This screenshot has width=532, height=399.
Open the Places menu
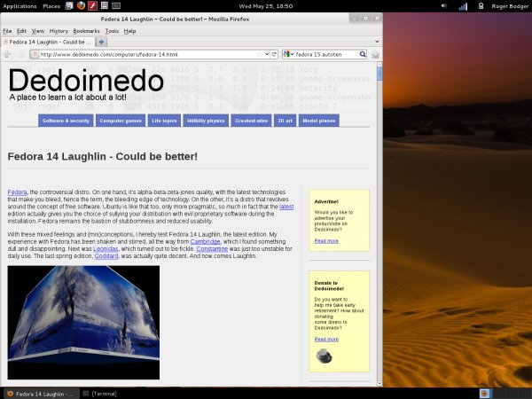tap(51, 6)
